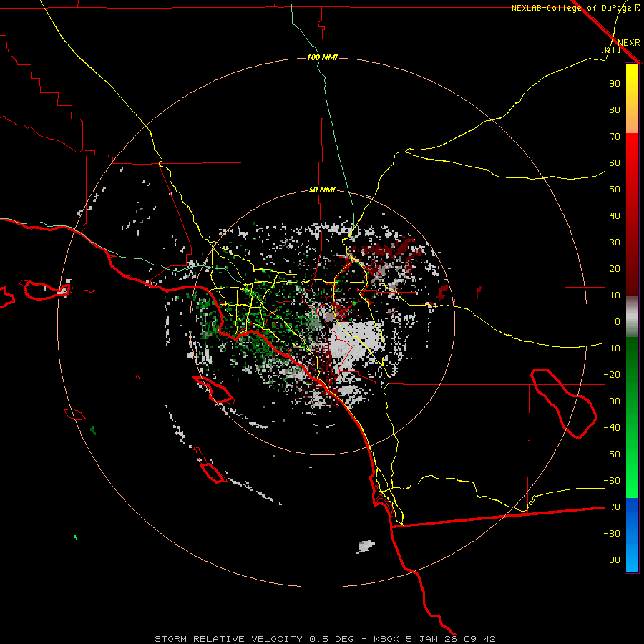Viewport: 644px width, 644px height.
Task: Click the NEXR label in the corner
Action: pyautogui.click(x=629, y=43)
